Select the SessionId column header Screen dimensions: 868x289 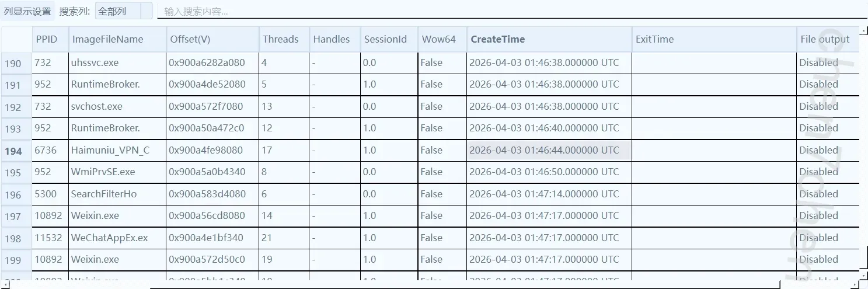[x=385, y=40]
